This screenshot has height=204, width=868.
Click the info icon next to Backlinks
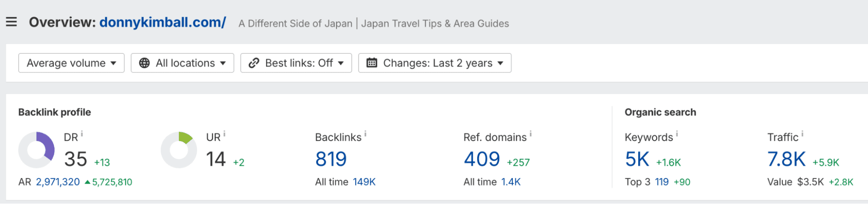365,134
